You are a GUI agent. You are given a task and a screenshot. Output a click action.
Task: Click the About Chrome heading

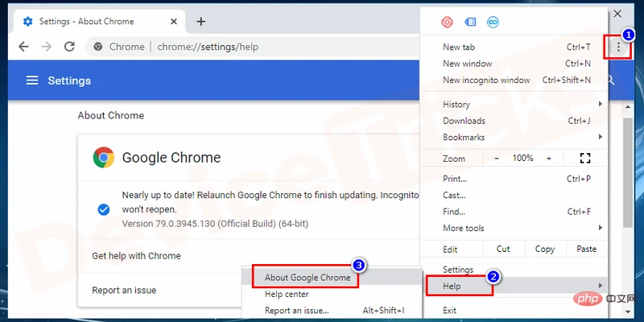coord(111,115)
